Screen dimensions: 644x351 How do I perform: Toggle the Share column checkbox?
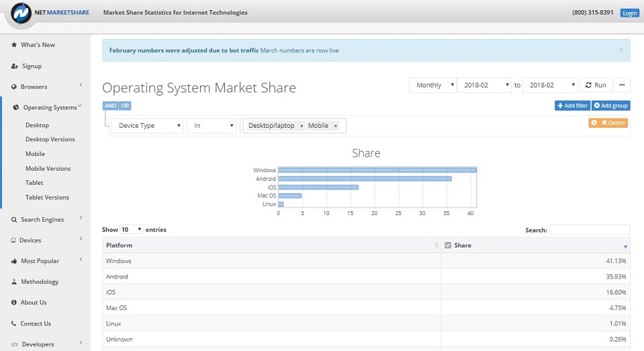tap(448, 245)
